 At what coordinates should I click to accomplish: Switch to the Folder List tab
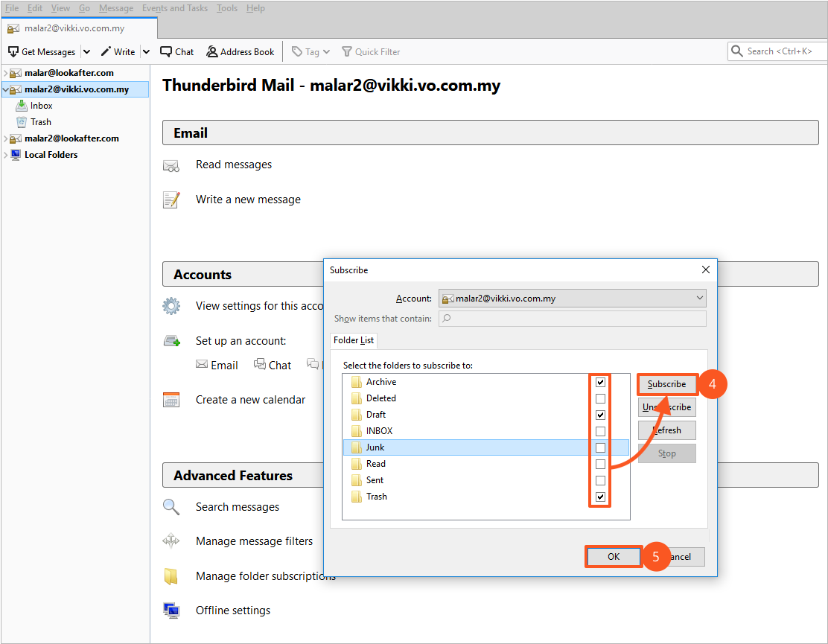354,340
